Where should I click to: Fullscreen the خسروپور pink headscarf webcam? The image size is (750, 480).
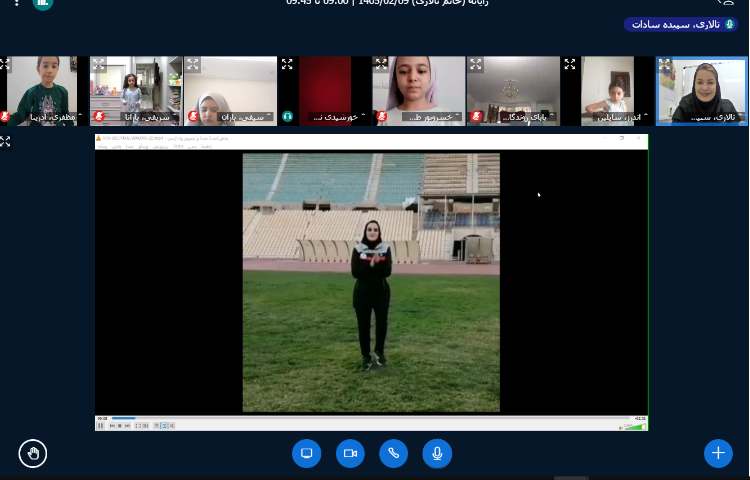[381, 64]
